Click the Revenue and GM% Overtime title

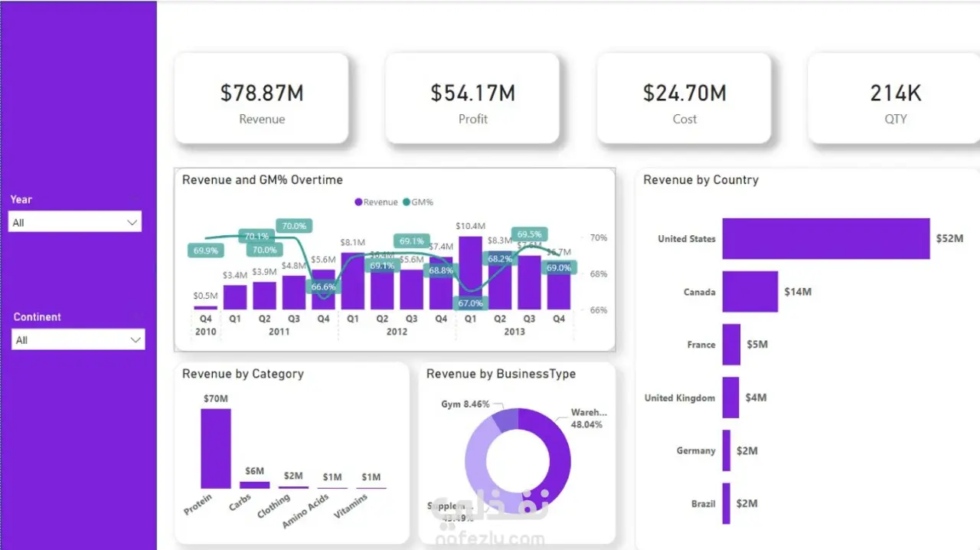(x=263, y=180)
